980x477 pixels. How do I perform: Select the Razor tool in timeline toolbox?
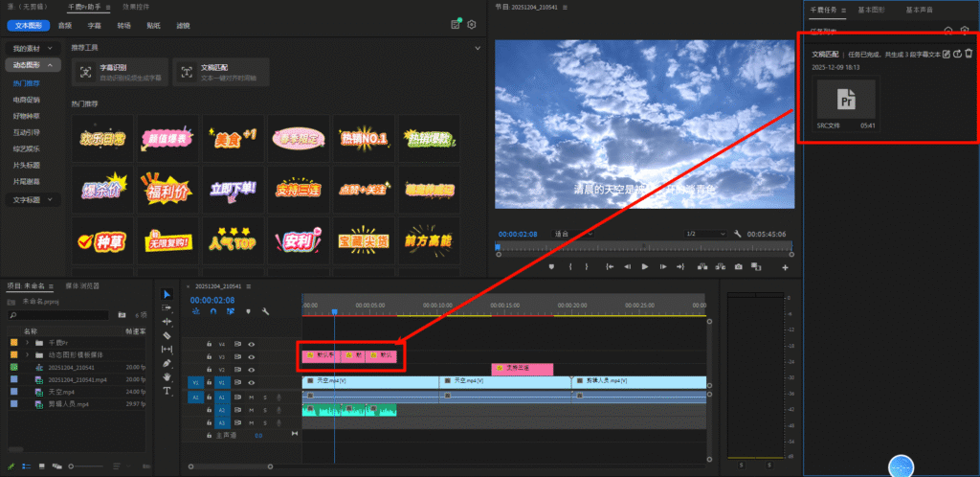[167, 336]
